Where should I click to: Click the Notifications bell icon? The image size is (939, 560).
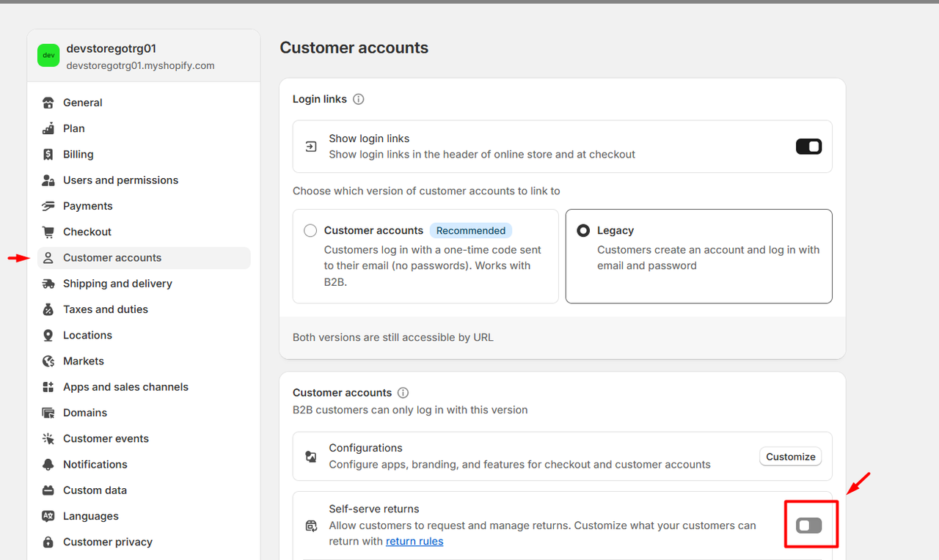pos(48,465)
